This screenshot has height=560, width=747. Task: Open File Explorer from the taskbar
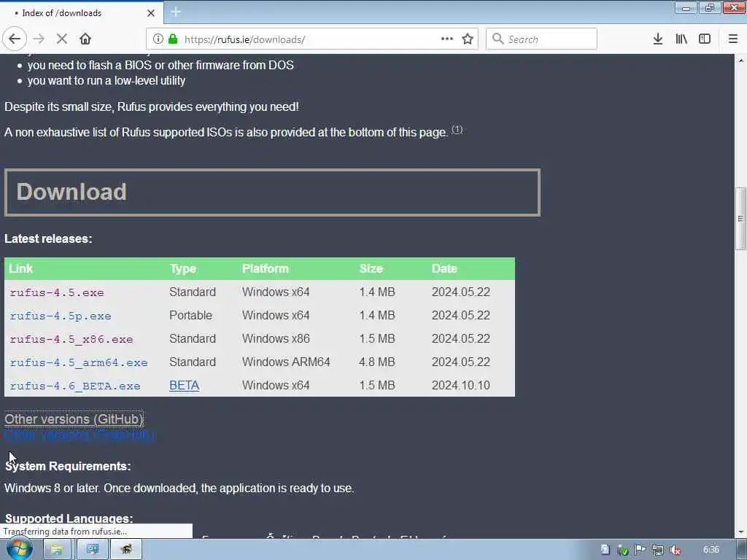click(57, 550)
